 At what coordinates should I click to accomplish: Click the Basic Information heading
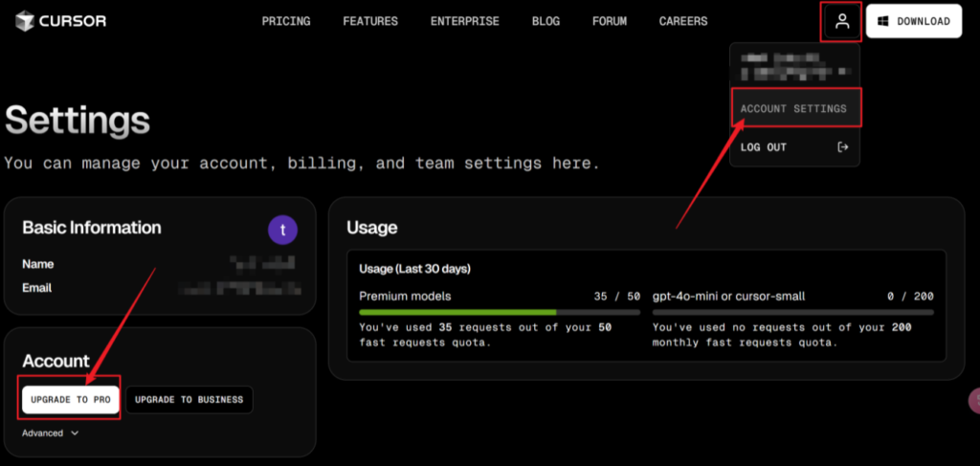coord(92,228)
